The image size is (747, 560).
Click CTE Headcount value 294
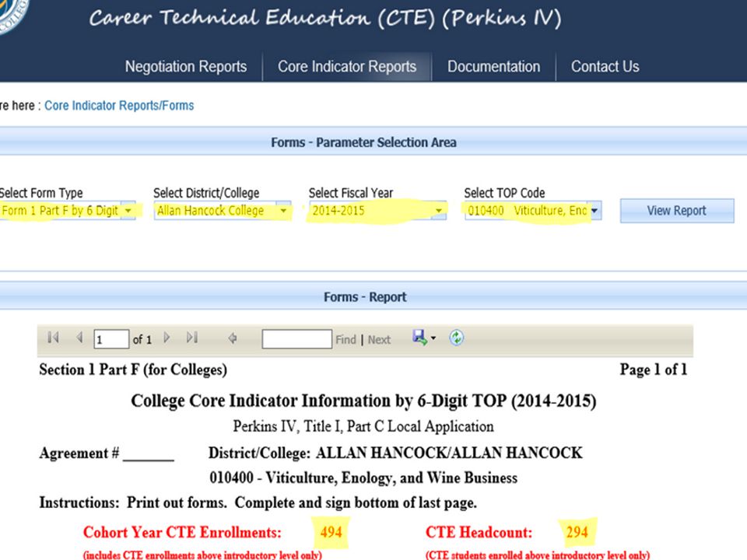(577, 532)
